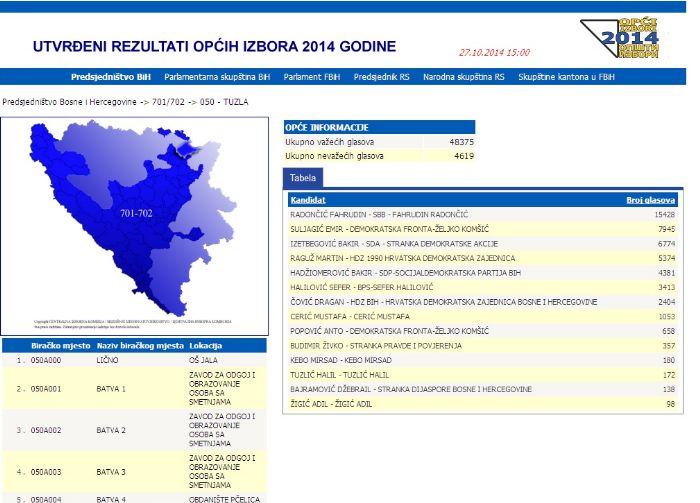Click polling station code 050A003

click(x=46, y=472)
